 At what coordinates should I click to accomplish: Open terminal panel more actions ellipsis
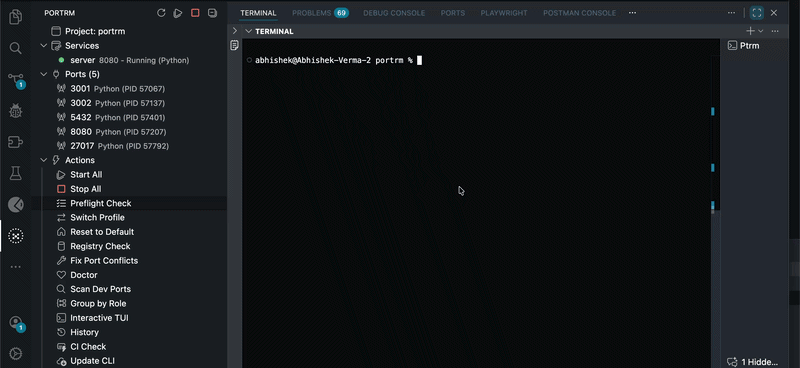(775, 31)
